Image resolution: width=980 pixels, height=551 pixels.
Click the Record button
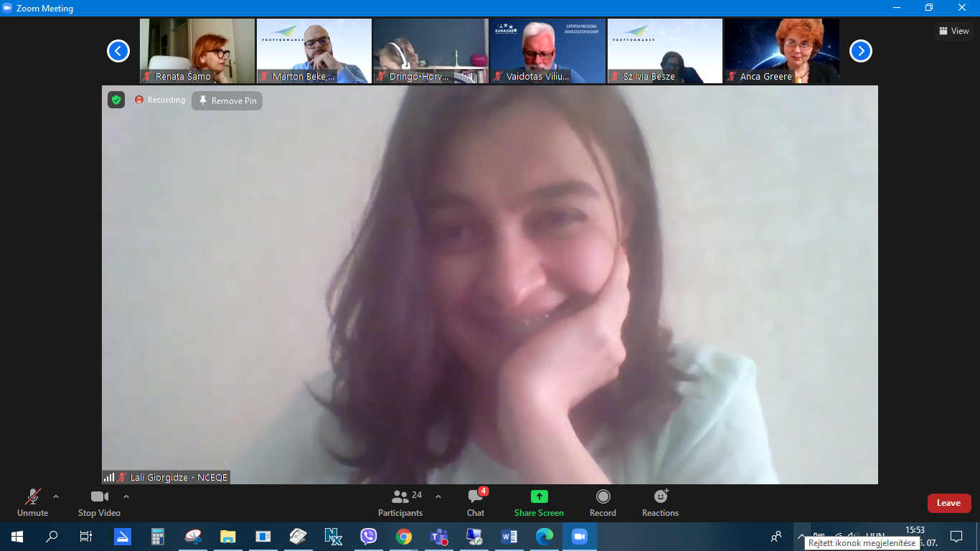coord(603,502)
